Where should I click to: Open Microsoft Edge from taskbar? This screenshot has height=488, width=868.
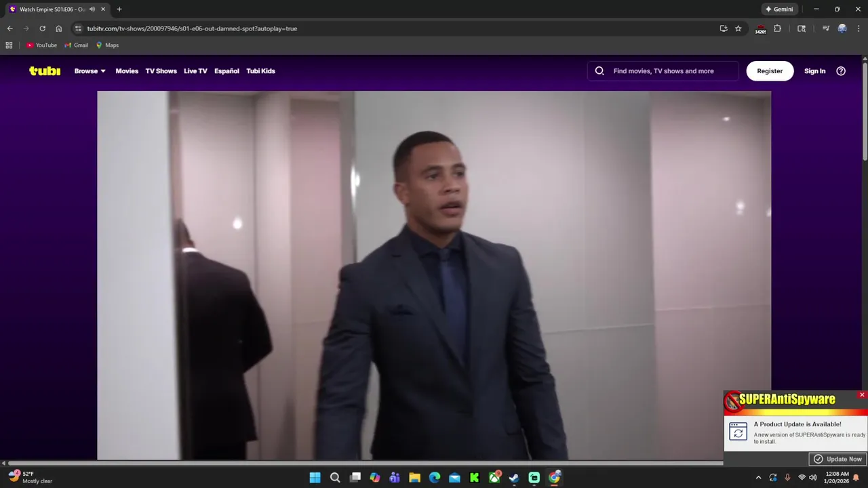(x=435, y=478)
